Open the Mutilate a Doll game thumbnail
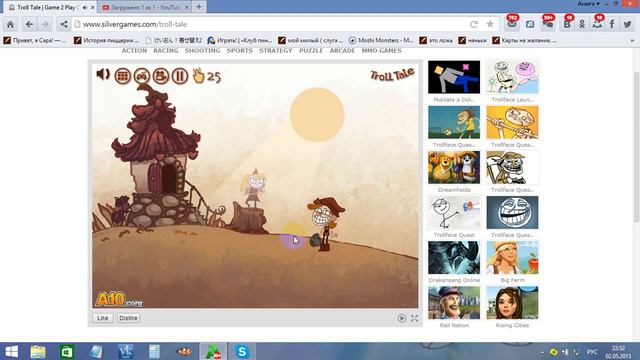The height and width of the screenshot is (360, 640). pyautogui.click(x=454, y=78)
